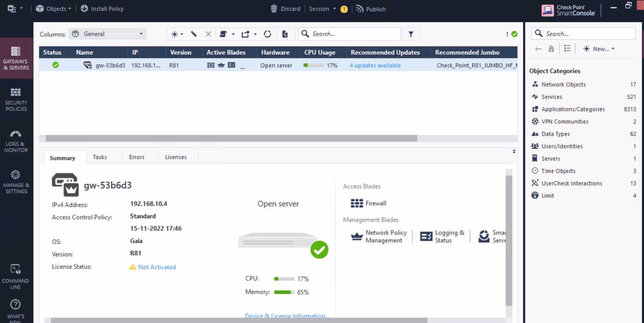The image size is (644, 323).
Task: Click the gateway table horizontal scrollbar
Action: click(231, 138)
